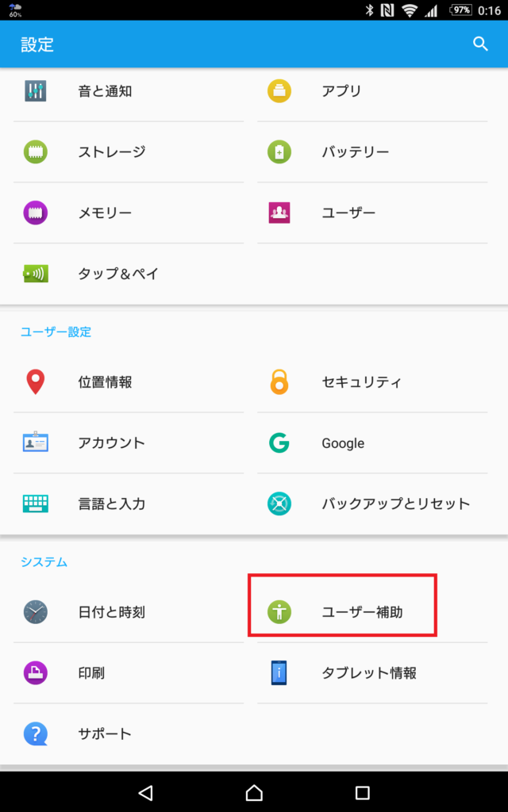
Task: Open タップ&ペイ NFC icon
Action: click(36, 274)
